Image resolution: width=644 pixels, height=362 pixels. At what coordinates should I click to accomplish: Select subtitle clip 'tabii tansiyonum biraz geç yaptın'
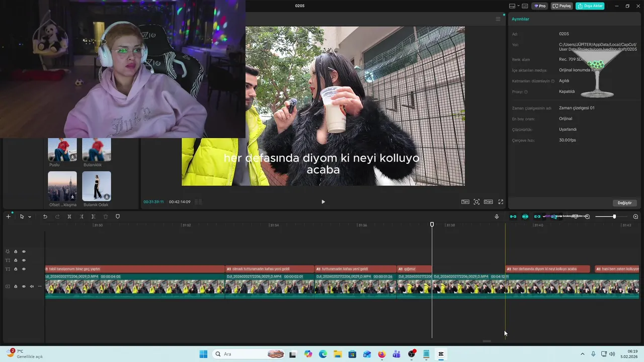tap(135, 269)
